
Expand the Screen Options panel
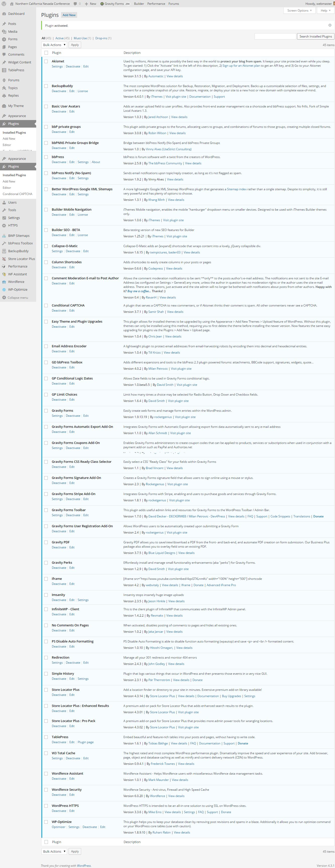click(299, 11)
